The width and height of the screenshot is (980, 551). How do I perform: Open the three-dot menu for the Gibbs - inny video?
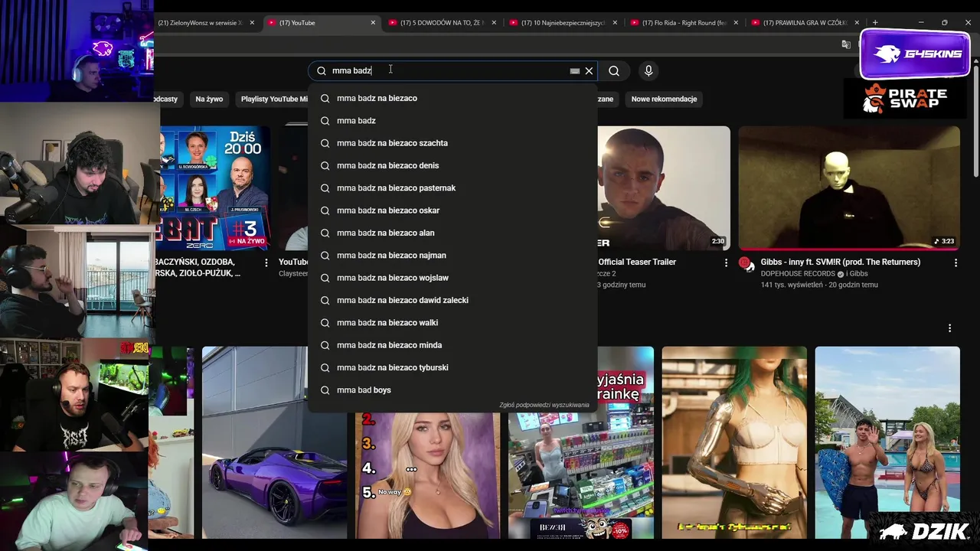click(955, 262)
